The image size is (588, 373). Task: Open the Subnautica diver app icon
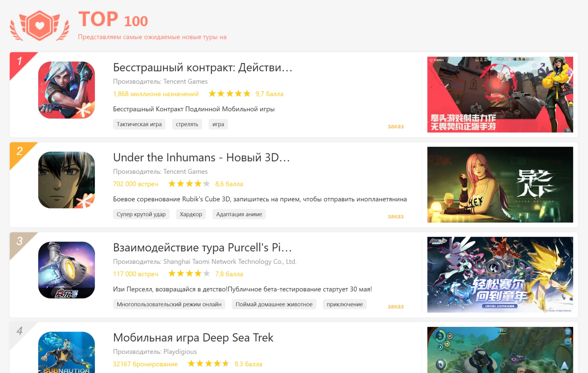point(66,352)
